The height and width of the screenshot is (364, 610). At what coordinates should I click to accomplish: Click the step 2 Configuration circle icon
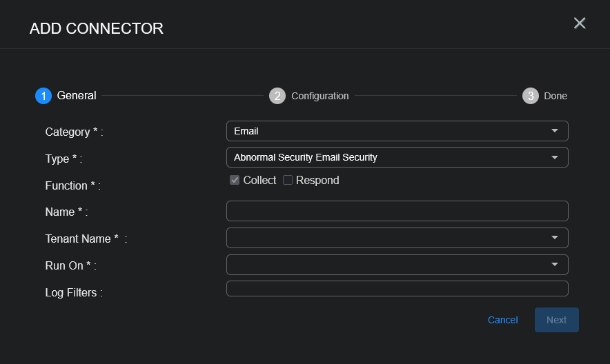(x=277, y=96)
